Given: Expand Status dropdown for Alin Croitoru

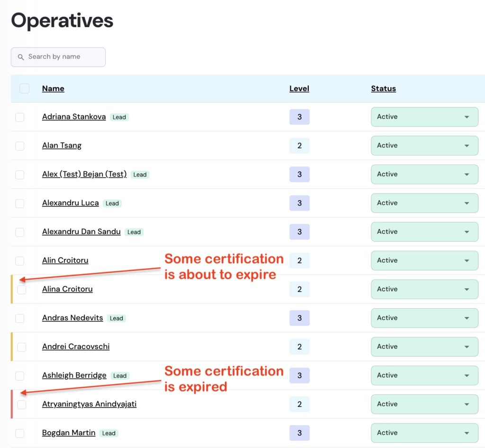Looking at the screenshot, I should pyautogui.click(x=424, y=260).
